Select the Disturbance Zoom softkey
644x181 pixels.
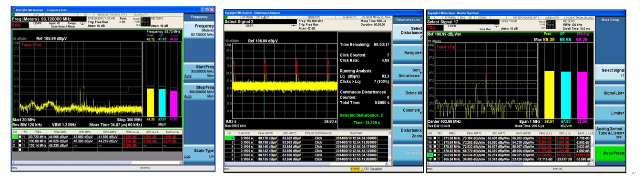[409, 133]
